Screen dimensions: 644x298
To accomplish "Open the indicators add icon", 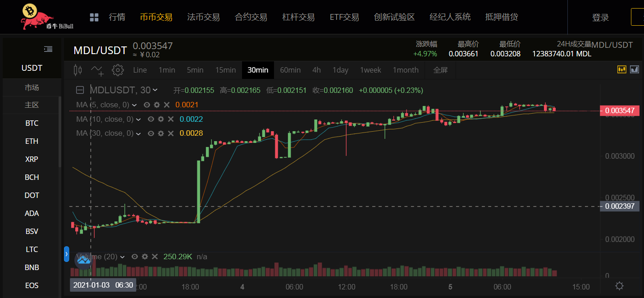I will (x=97, y=70).
